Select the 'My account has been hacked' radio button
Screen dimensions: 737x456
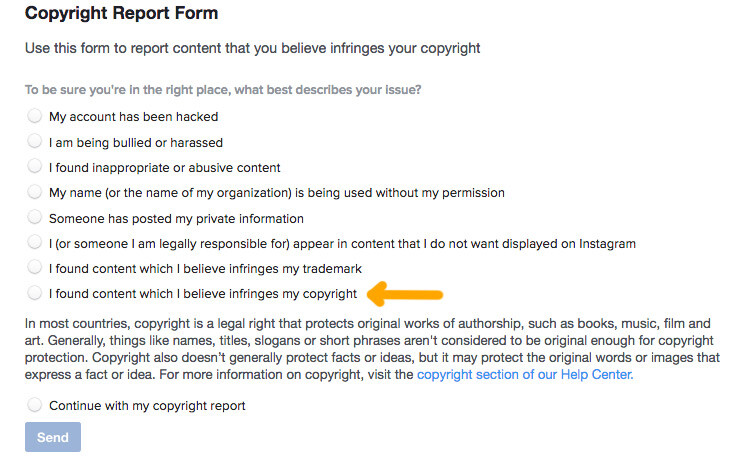[x=34, y=116]
